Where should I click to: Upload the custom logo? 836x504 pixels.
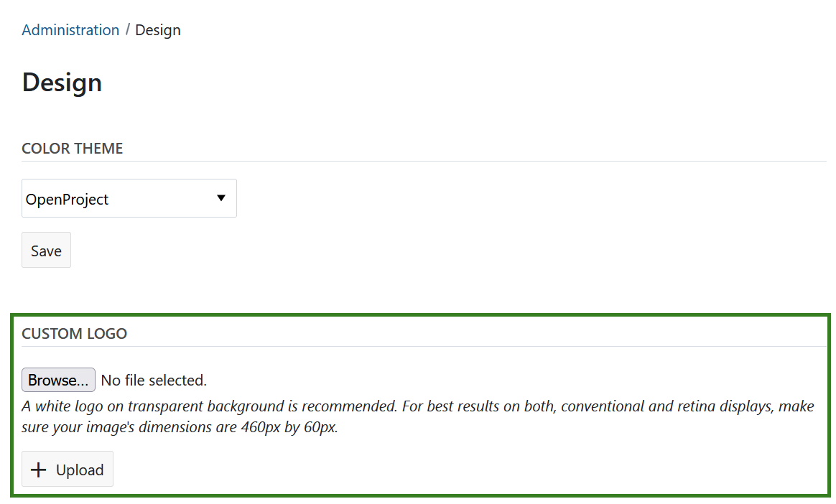pyautogui.click(x=68, y=470)
